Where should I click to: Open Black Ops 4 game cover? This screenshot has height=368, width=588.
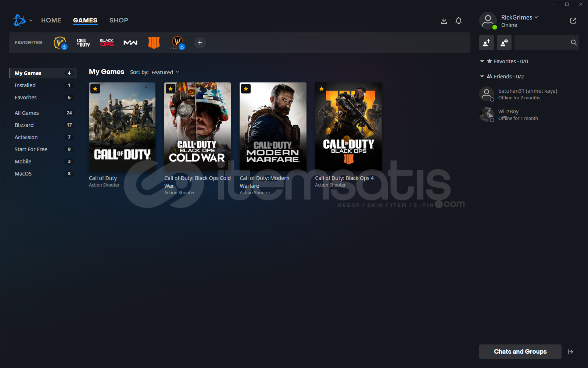[x=348, y=127]
